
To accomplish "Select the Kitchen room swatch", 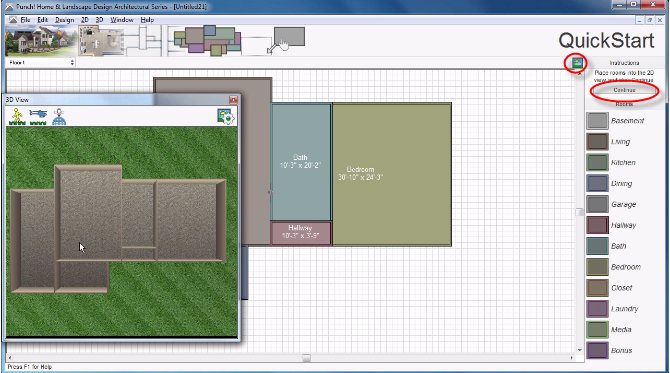I will (x=597, y=163).
